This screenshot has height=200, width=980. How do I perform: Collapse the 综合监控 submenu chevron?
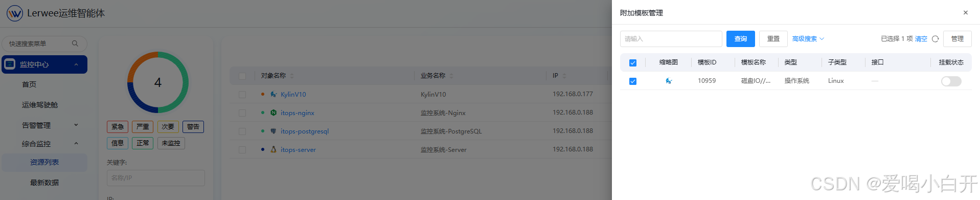(76, 144)
